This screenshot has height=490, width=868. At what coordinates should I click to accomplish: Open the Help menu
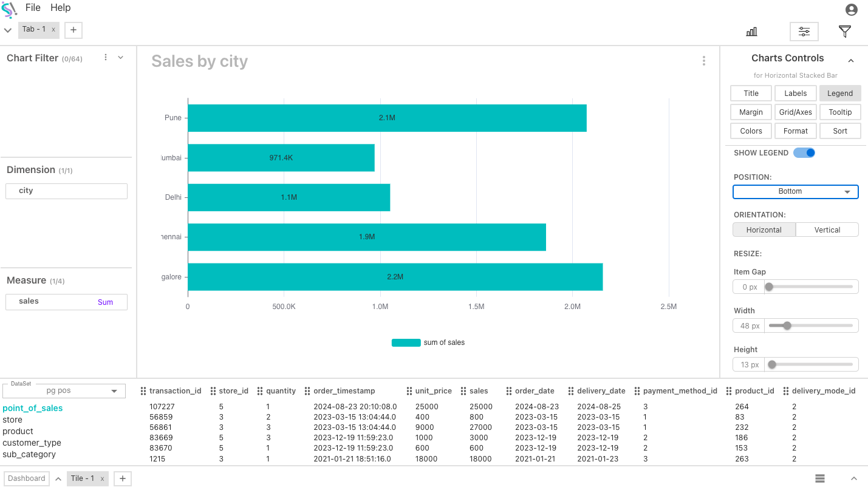(61, 8)
